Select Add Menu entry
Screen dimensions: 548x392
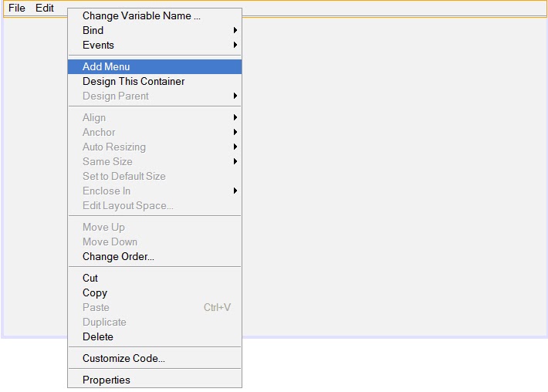pyautogui.click(x=107, y=66)
